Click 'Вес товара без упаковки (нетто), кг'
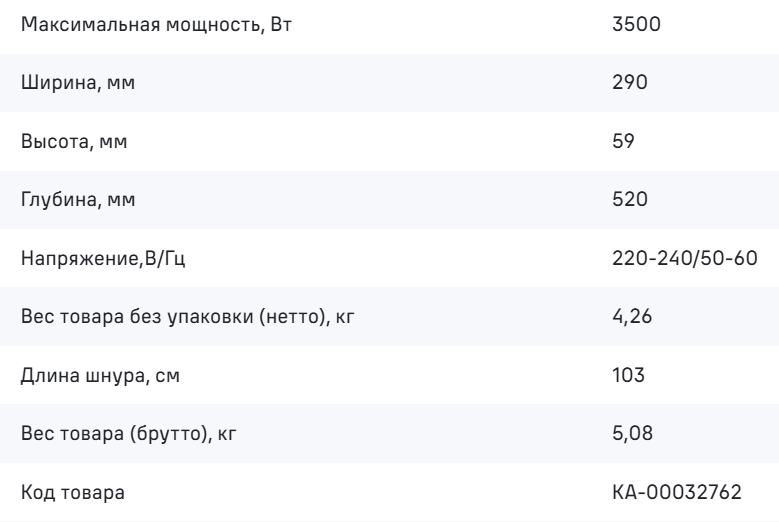The width and height of the screenshot is (779, 522). pyautogui.click(x=187, y=316)
